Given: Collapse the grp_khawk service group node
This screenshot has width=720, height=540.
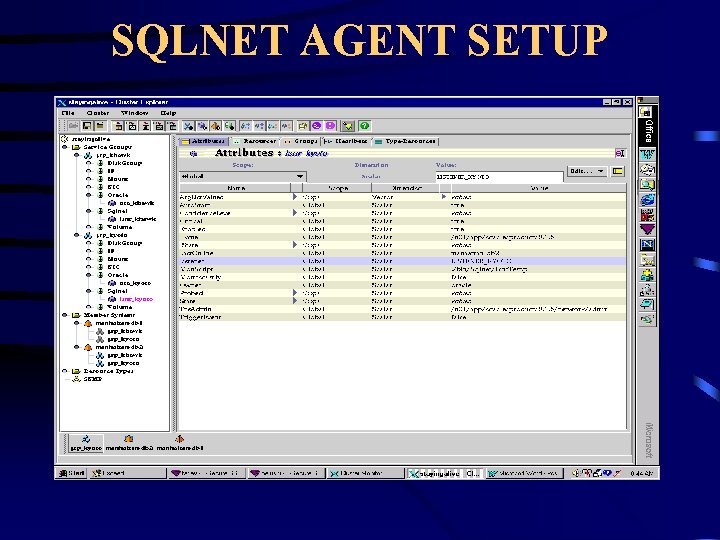Looking at the screenshot, I should point(76,155).
